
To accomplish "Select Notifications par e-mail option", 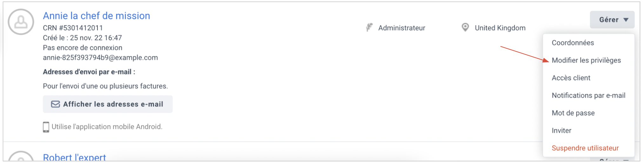I will (x=588, y=96).
